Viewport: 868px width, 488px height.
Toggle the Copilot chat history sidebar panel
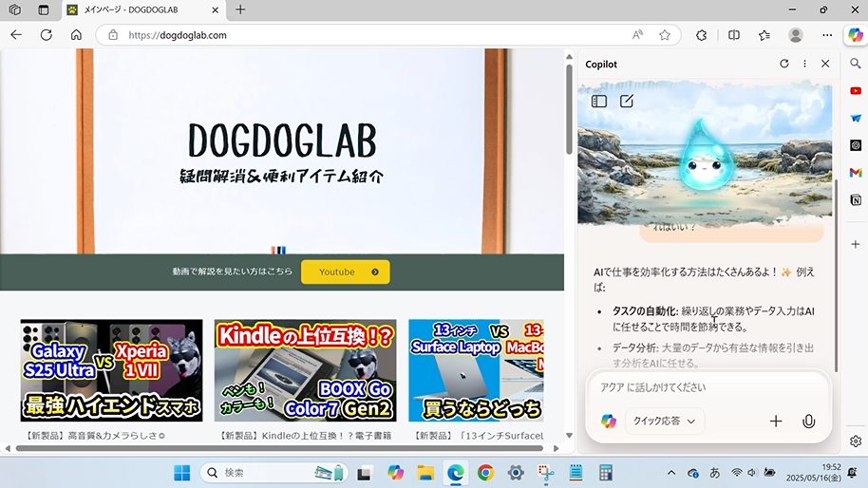click(x=599, y=101)
